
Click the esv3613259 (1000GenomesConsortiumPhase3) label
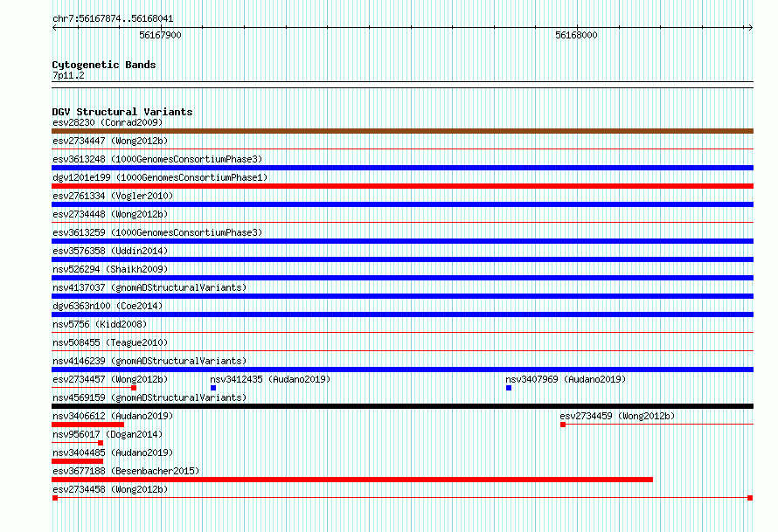coord(157,232)
